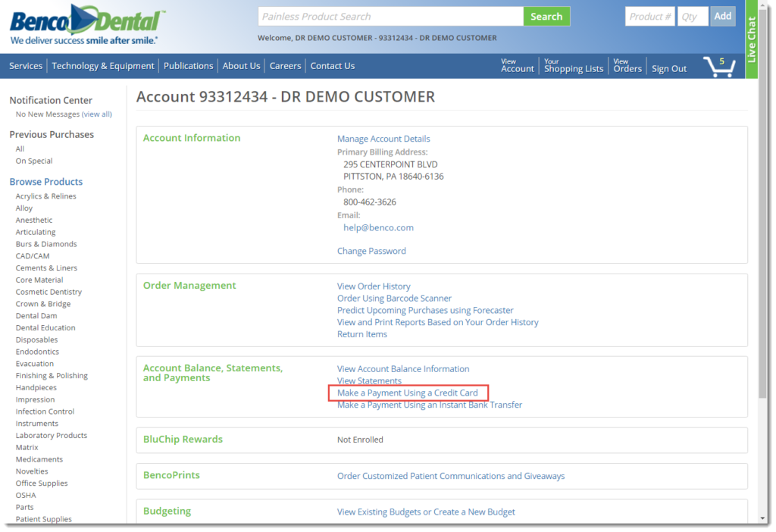776x532 pixels.
Task: Click Sign Out
Action: point(668,69)
